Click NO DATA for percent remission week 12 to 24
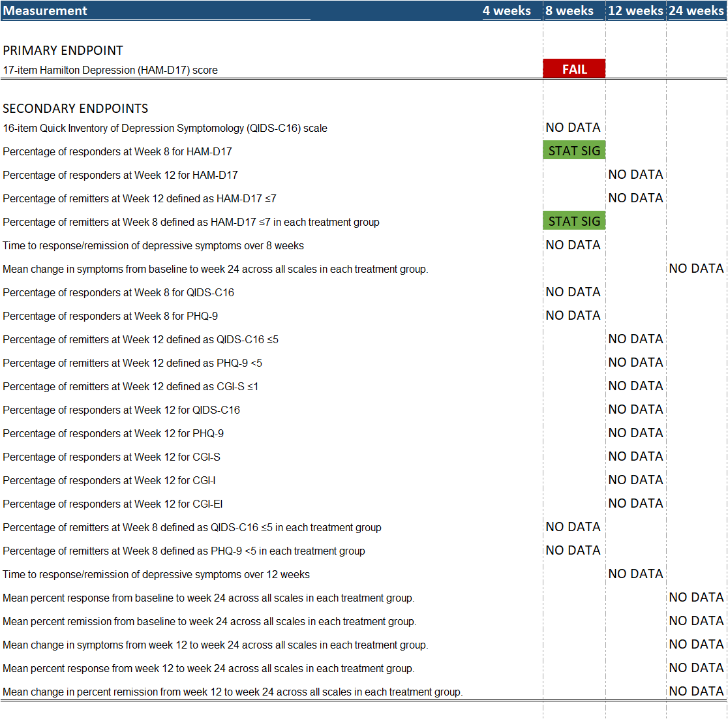 [x=697, y=692]
